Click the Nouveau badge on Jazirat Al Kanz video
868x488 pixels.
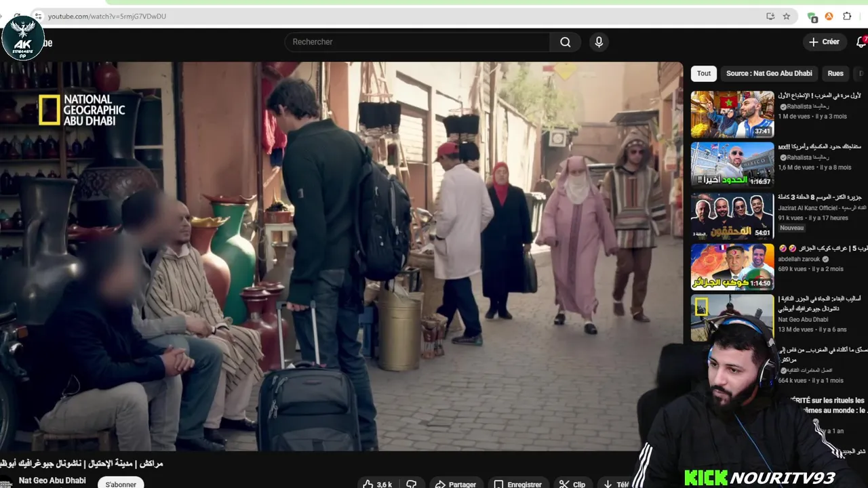coord(791,228)
